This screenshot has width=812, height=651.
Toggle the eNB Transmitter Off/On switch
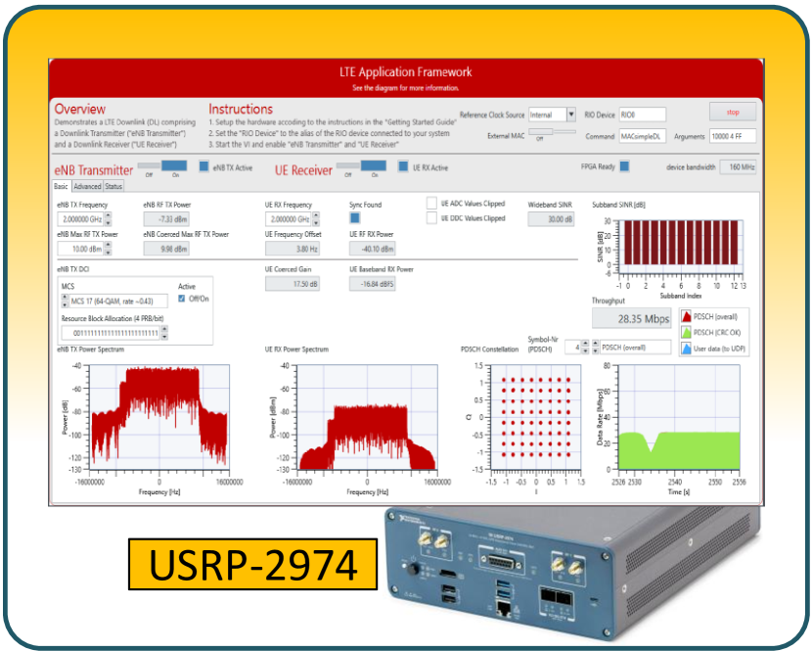[x=162, y=165]
